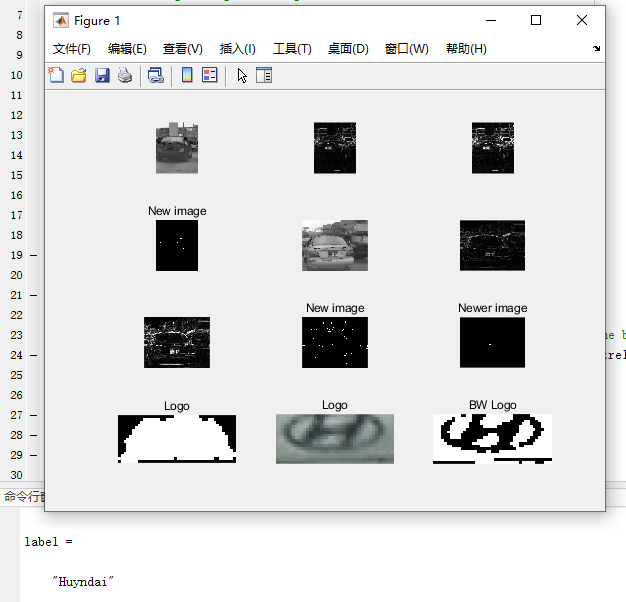Click the top-right edge detection image
Viewport: 626px width, 602px height.
tap(493, 148)
